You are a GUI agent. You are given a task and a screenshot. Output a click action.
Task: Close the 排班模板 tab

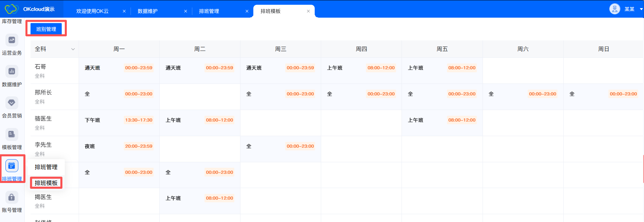click(x=308, y=11)
